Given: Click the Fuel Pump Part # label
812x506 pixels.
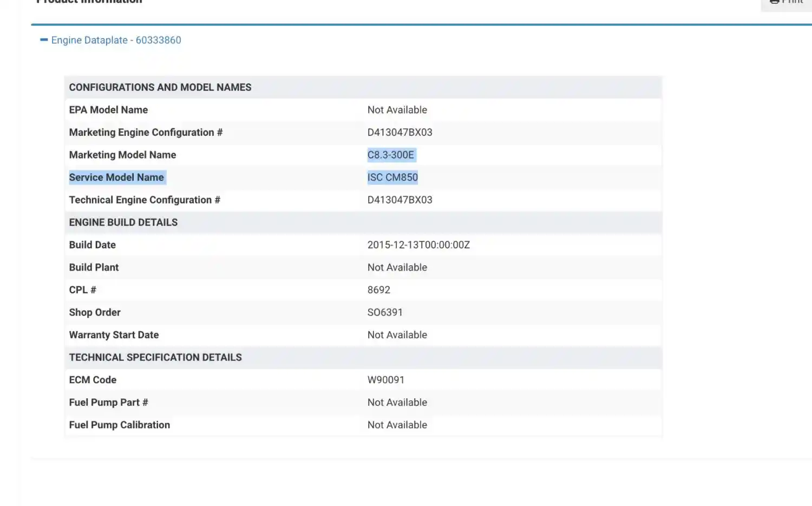Looking at the screenshot, I should (108, 403).
